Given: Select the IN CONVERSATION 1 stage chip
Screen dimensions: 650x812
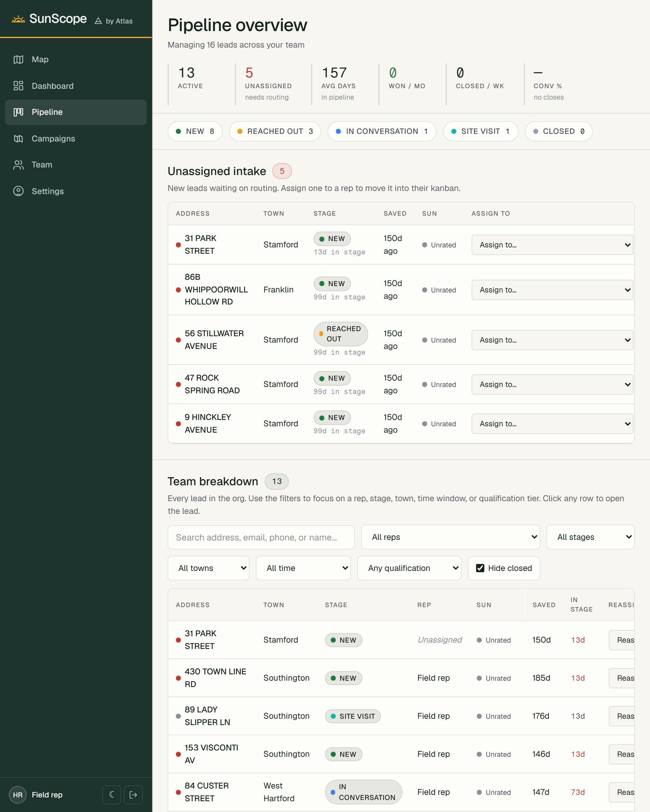Looking at the screenshot, I should point(382,131).
